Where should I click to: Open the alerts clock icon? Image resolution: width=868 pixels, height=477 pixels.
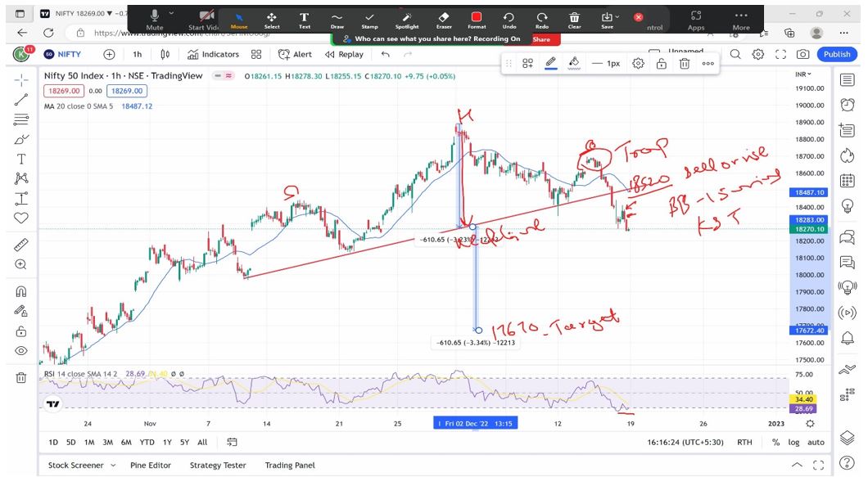click(x=847, y=105)
